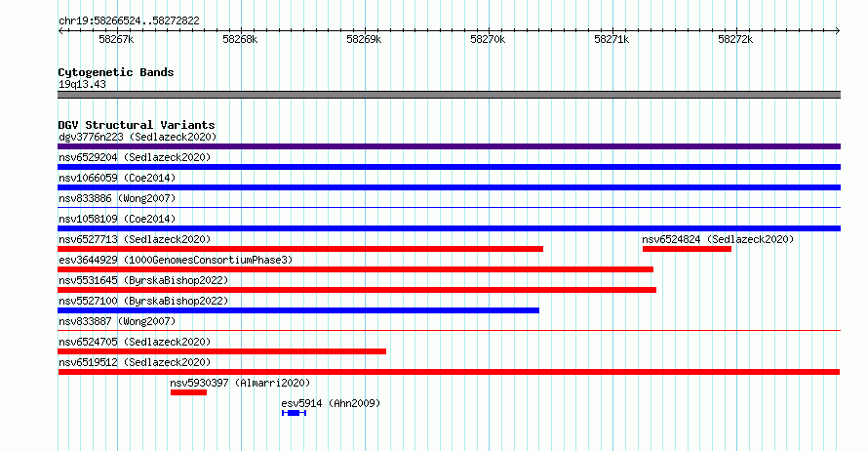
Task: Open the nsv6524705 (Sedlazeck2020) label
Action: [135, 342]
